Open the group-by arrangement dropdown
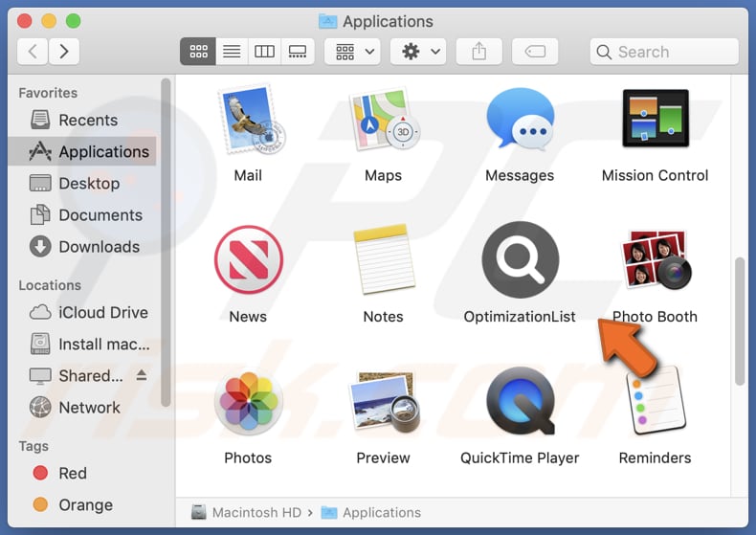This screenshot has height=535, width=756. click(x=352, y=51)
